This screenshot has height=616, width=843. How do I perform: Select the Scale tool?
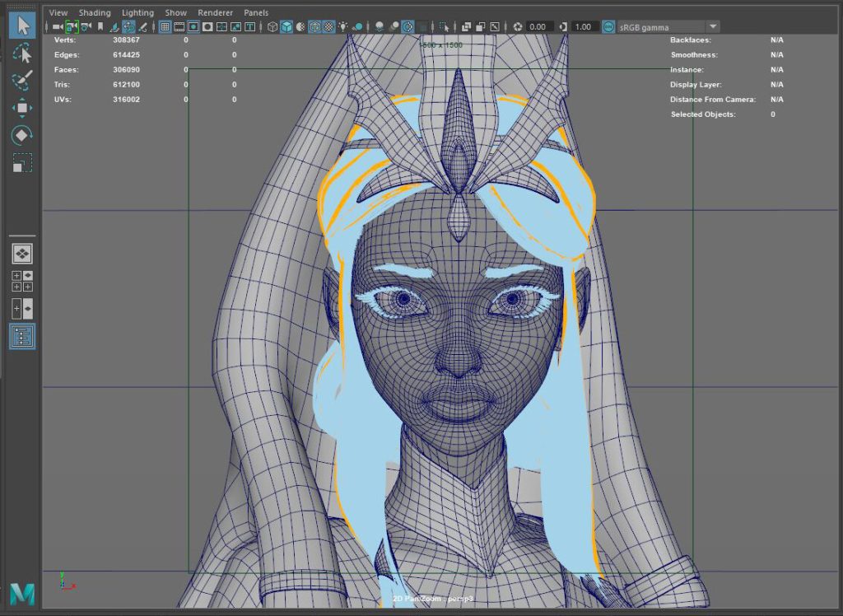[x=22, y=162]
